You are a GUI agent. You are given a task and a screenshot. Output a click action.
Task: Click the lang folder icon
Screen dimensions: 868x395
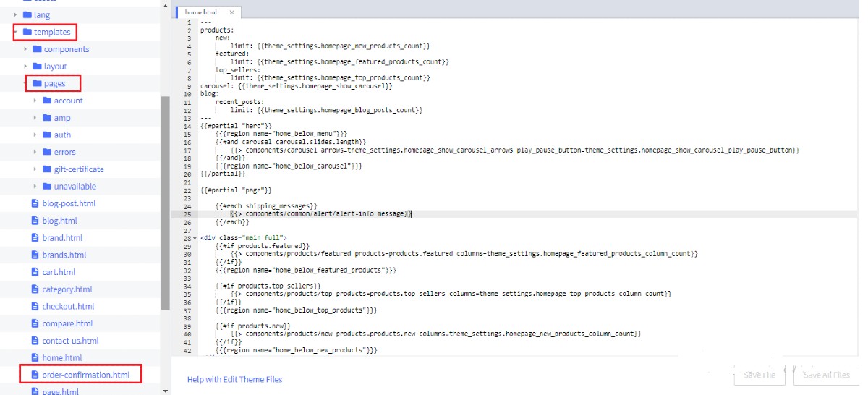[27, 14]
